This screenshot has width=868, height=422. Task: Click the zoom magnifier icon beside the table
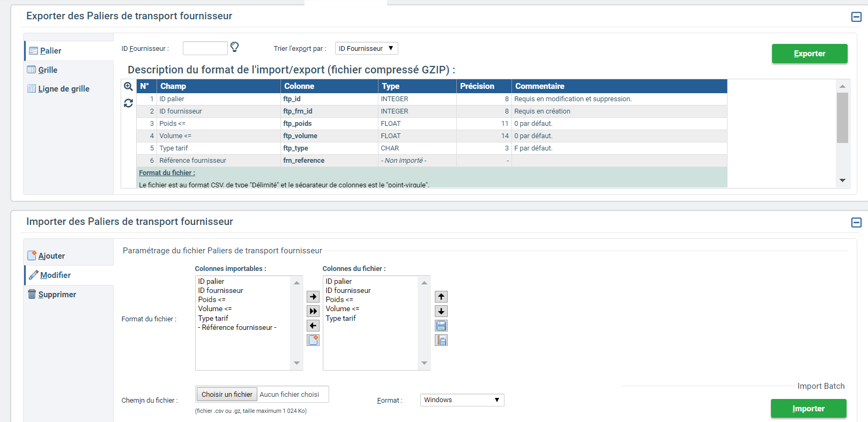click(128, 87)
